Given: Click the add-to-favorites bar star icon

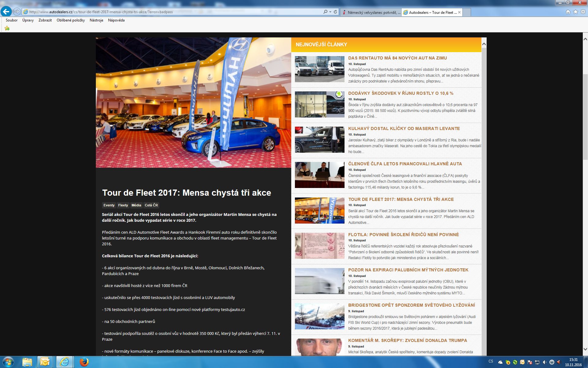Looking at the screenshot, I should click(7, 28).
